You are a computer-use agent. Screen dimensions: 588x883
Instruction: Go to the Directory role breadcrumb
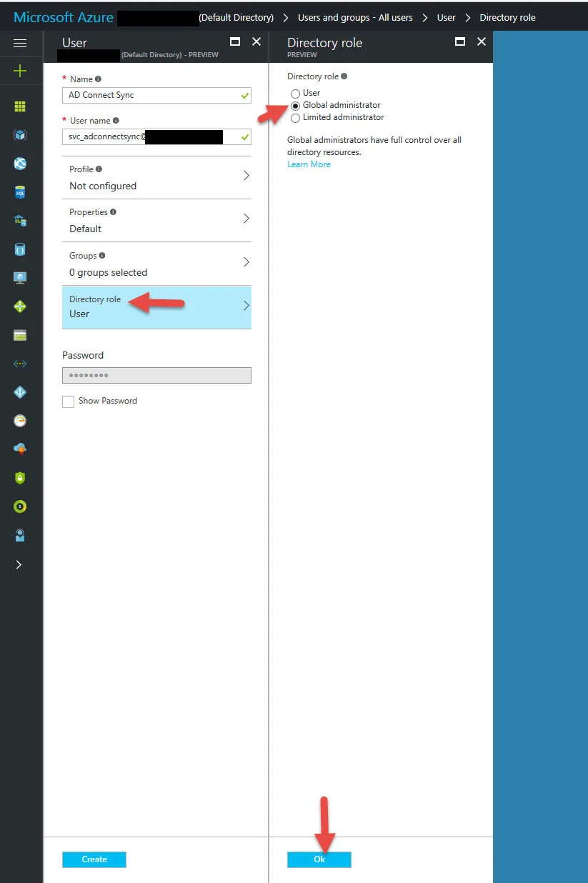[x=508, y=17]
